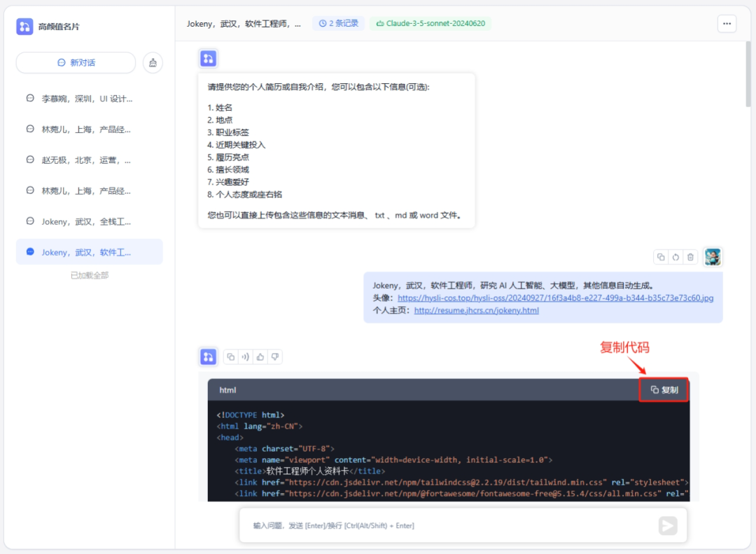
Task: Open the 李慕婉，深圳 conversation
Action: point(87,99)
